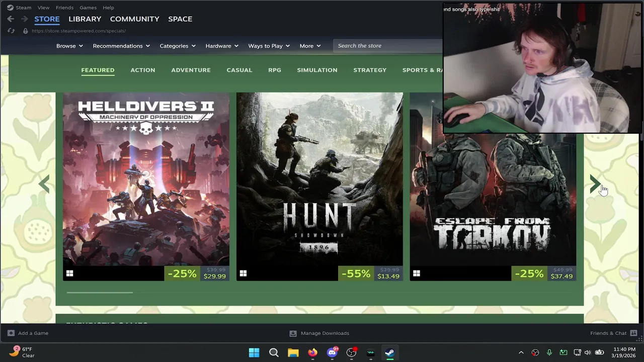
Task: Click the plus icon for Add a Game
Action: (11, 333)
